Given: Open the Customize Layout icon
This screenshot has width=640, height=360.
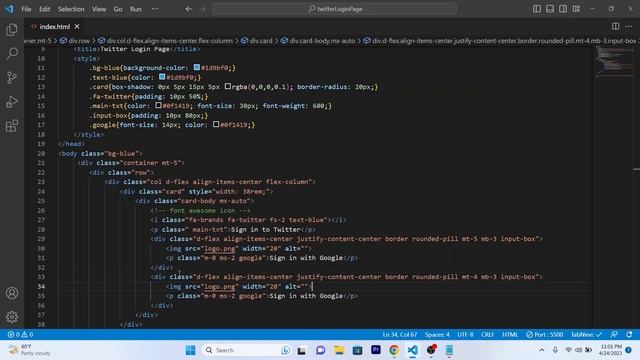Looking at the screenshot, I should (576, 9).
